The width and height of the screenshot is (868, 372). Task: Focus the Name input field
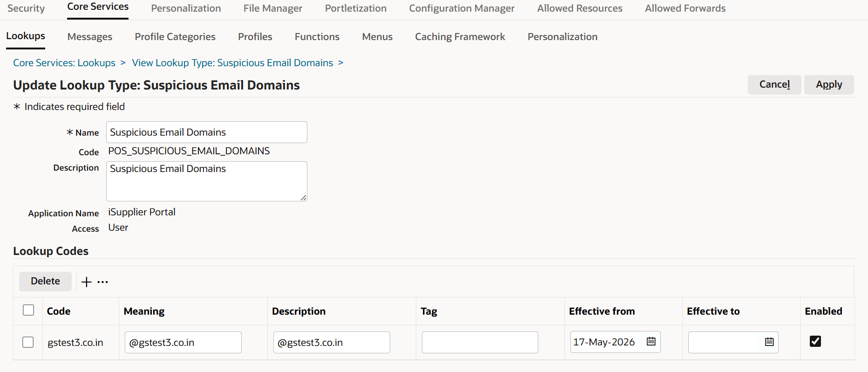[x=207, y=132]
